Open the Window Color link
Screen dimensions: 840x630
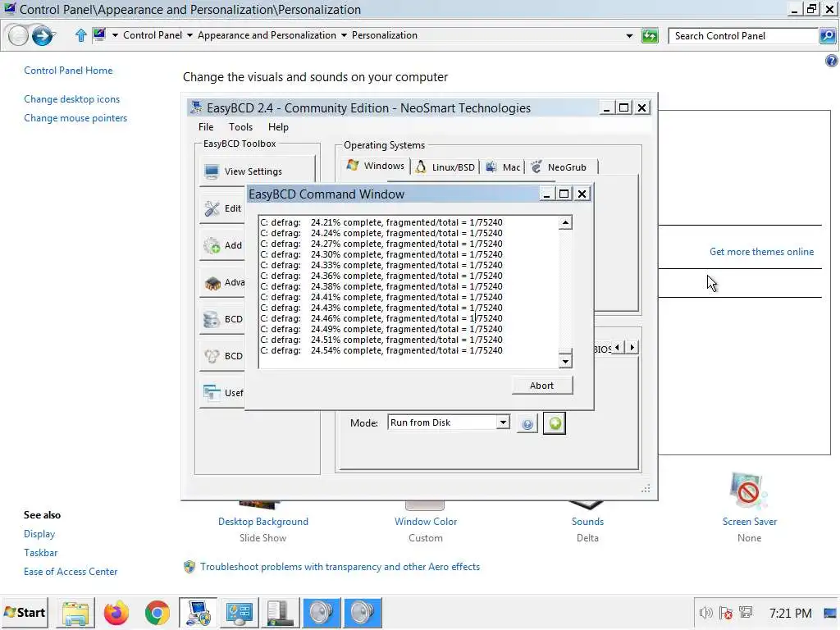[x=426, y=522]
